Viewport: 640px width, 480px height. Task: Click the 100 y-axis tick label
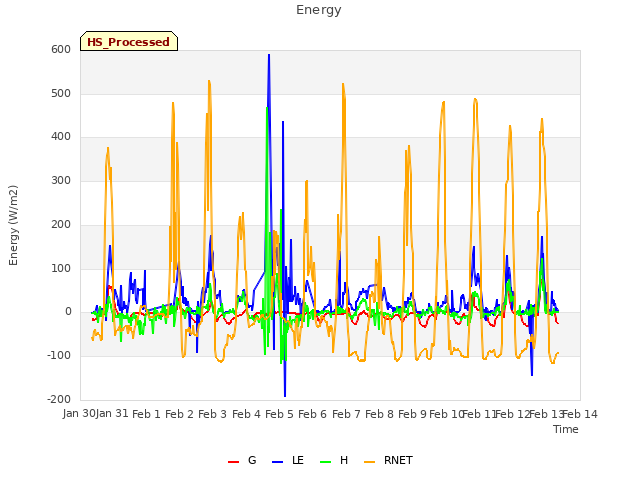[61, 268]
